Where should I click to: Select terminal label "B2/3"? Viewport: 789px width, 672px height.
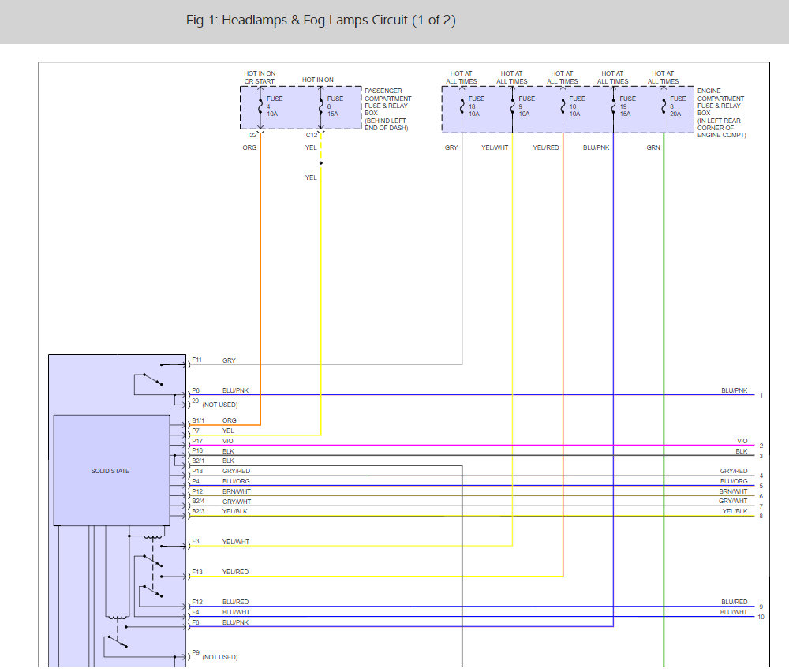tap(198, 511)
